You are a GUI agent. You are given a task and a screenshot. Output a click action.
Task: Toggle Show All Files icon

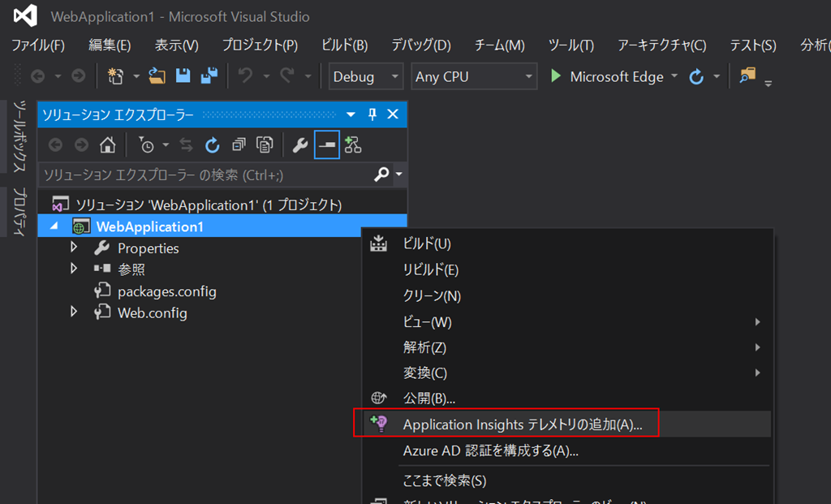265,144
